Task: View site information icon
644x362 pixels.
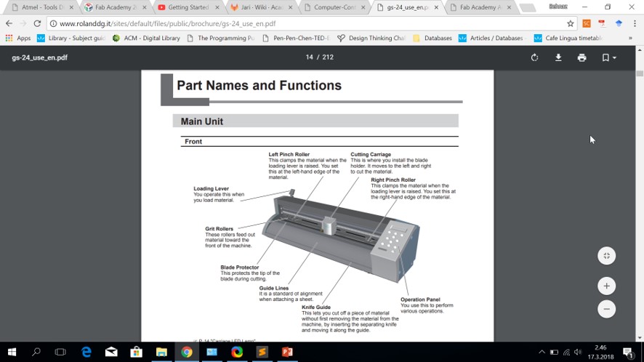Action: pos(53,24)
